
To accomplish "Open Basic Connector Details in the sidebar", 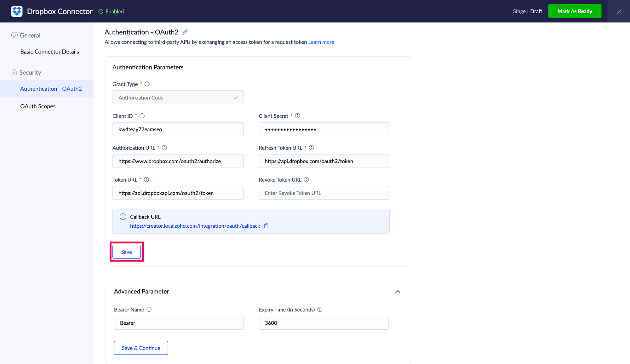I will click(49, 52).
